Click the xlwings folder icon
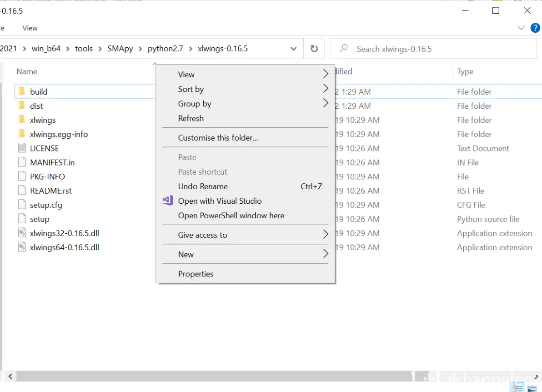Viewport: 542px width, 392px height. pos(22,120)
